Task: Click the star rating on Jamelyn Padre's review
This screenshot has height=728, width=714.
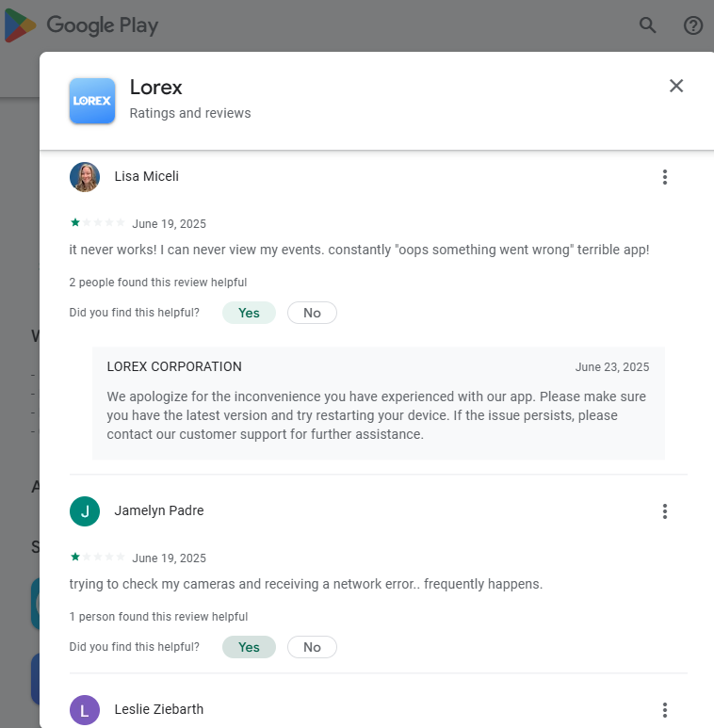Action: [x=97, y=558]
